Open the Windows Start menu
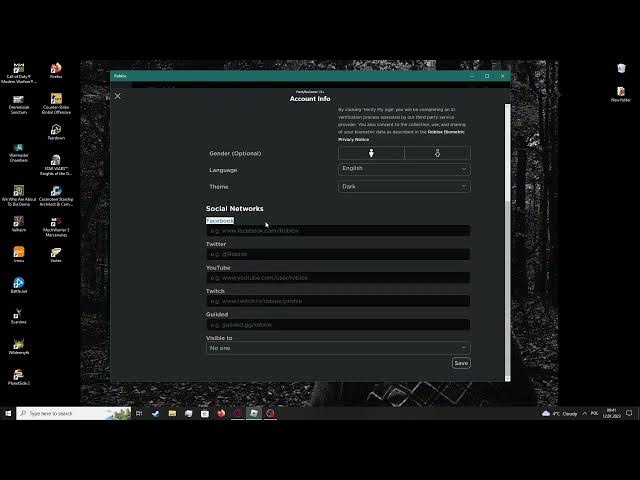This screenshot has width=640, height=480. [x=8, y=413]
